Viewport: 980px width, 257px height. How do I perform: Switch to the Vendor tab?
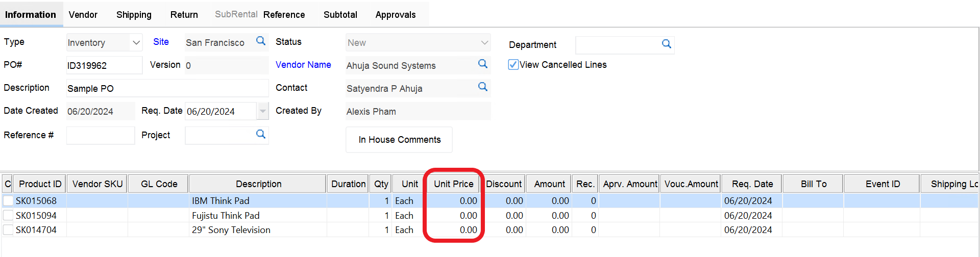pyautogui.click(x=83, y=15)
